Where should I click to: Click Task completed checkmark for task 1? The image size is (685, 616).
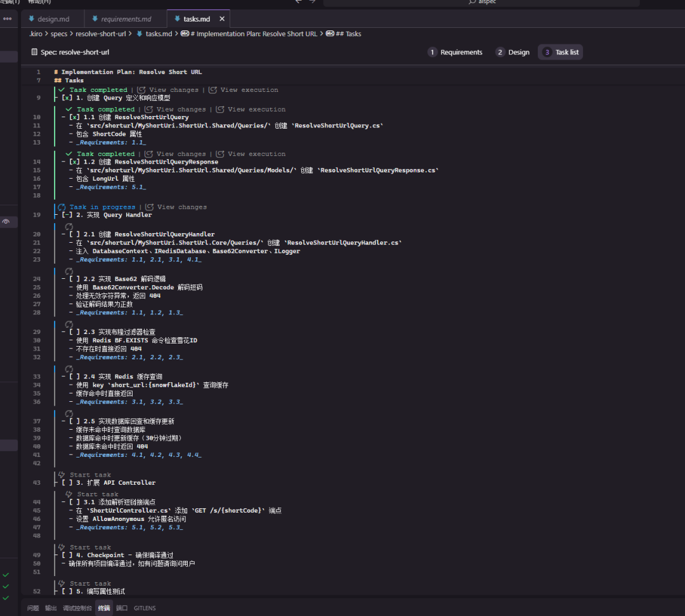[62, 89]
